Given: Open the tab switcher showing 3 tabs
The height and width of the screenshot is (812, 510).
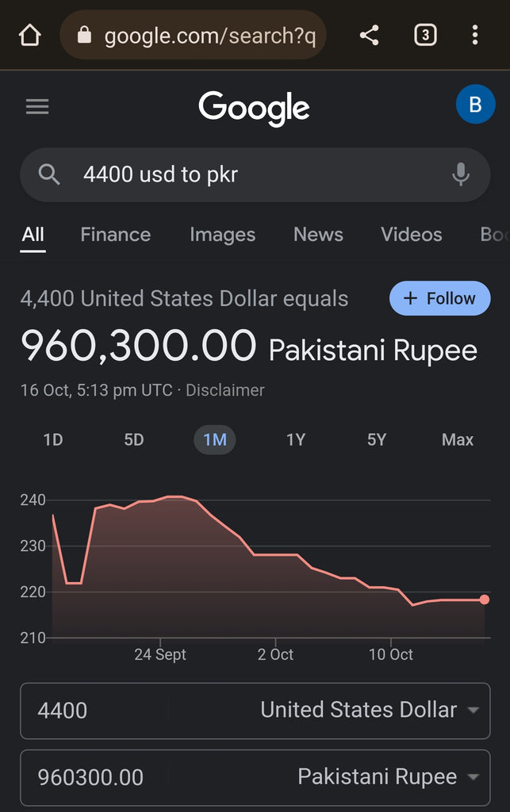Looking at the screenshot, I should point(425,35).
